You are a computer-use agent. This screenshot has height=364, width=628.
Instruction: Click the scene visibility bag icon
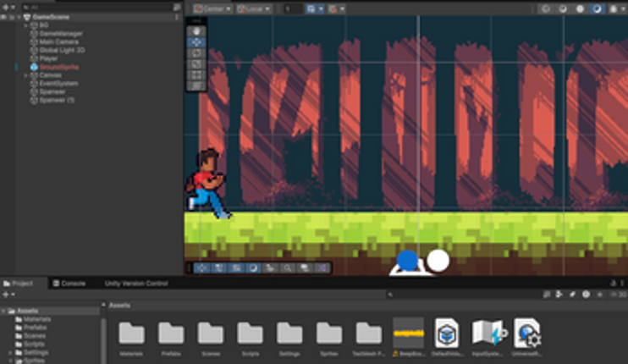613,8
